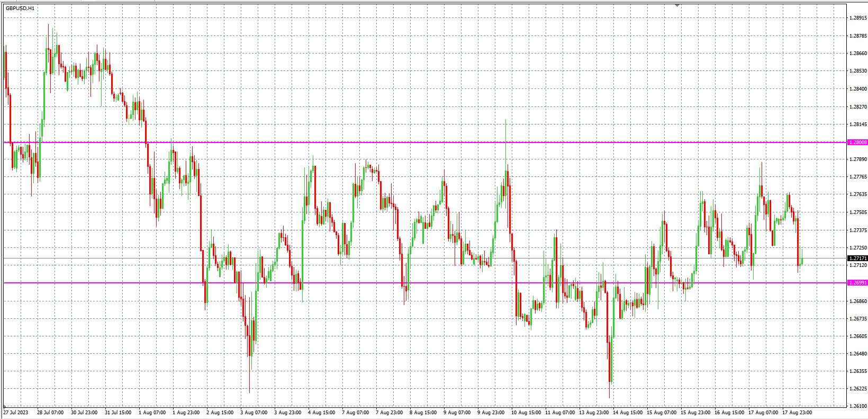Click the 1.26480 price scale value
This screenshot has width=868, height=419.
[x=857, y=354]
